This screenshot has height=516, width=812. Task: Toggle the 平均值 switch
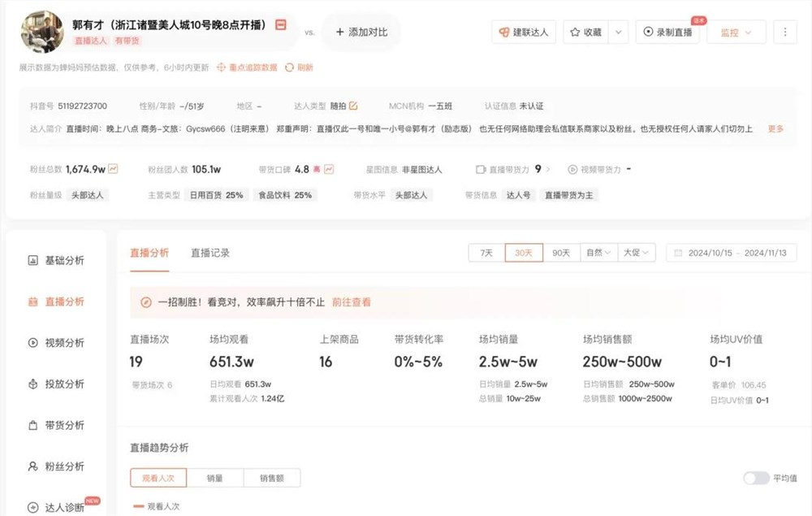[x=754, y=479]
